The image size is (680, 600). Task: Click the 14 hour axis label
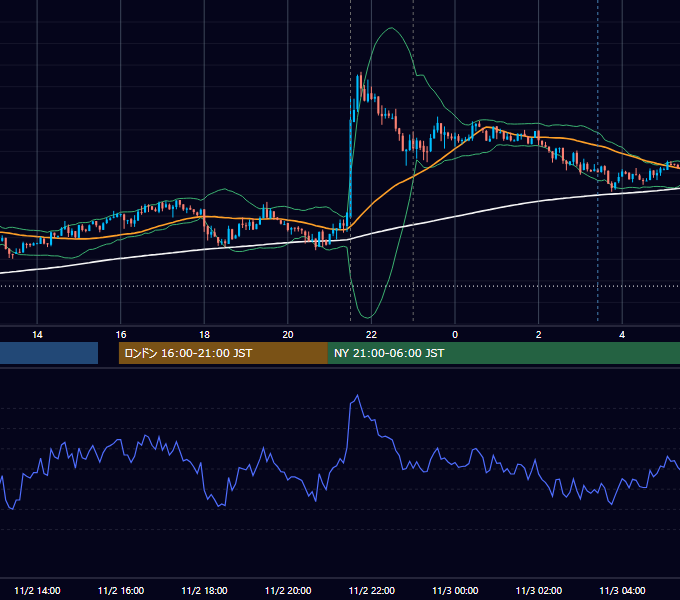[x=37, y=335]
